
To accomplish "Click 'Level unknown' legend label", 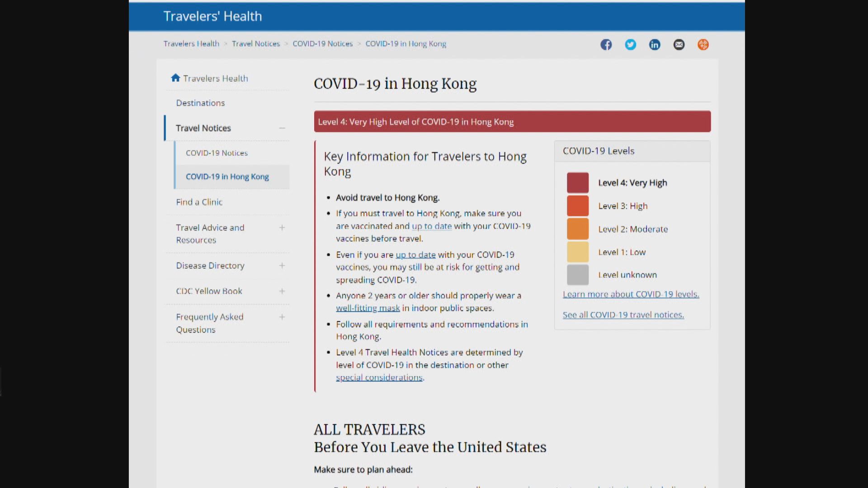I will click(x=627, y=275).
